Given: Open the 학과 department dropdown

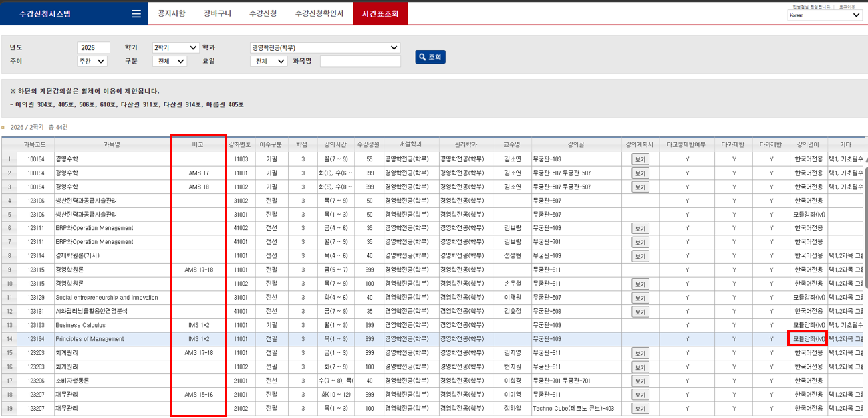Looking at the screenshot, I should coord(325,47).
